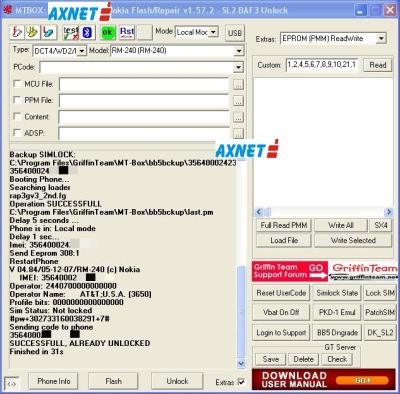
Task: Click the Load File button
Action: coord(284,240)
